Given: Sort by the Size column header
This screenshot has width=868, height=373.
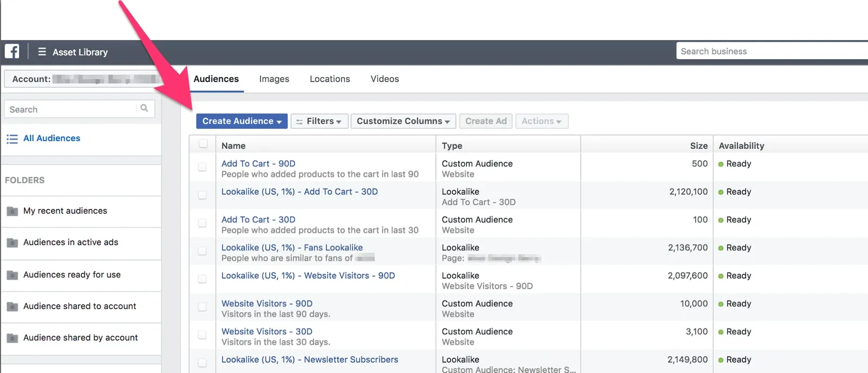Looking at the screenshot, I should (699, 146).
